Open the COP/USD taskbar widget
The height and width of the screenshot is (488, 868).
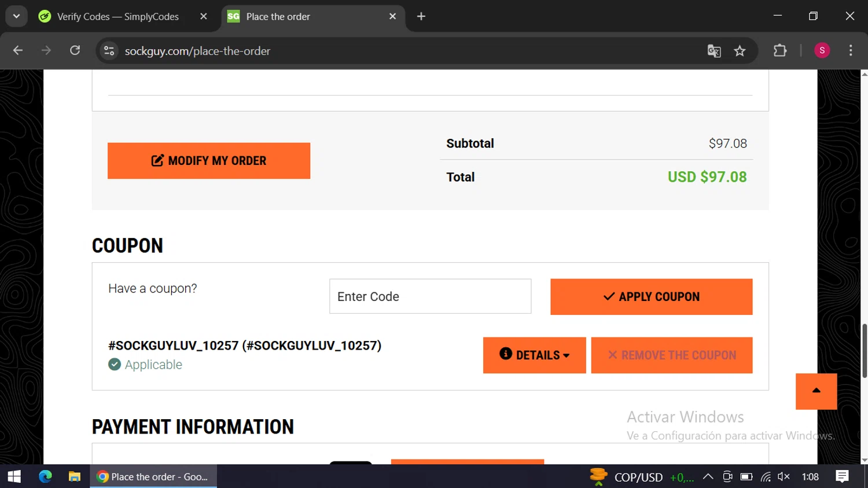[x=641, y=477]
